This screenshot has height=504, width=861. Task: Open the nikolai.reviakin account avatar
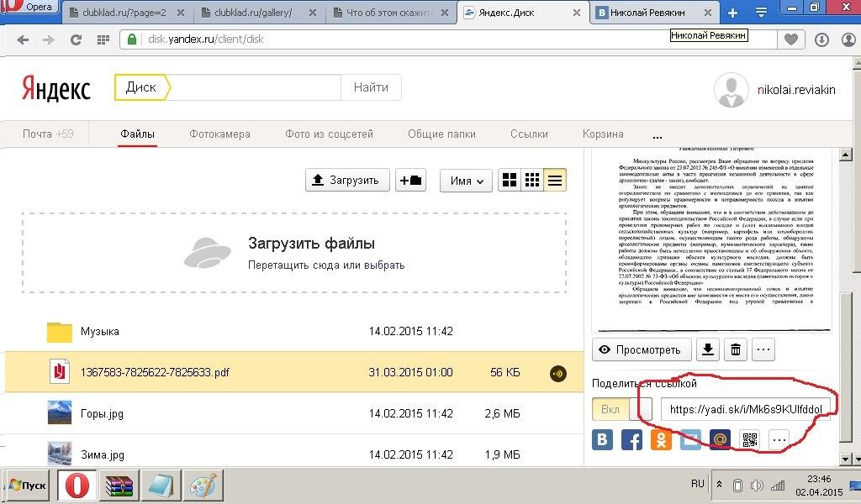click(731, 89)
